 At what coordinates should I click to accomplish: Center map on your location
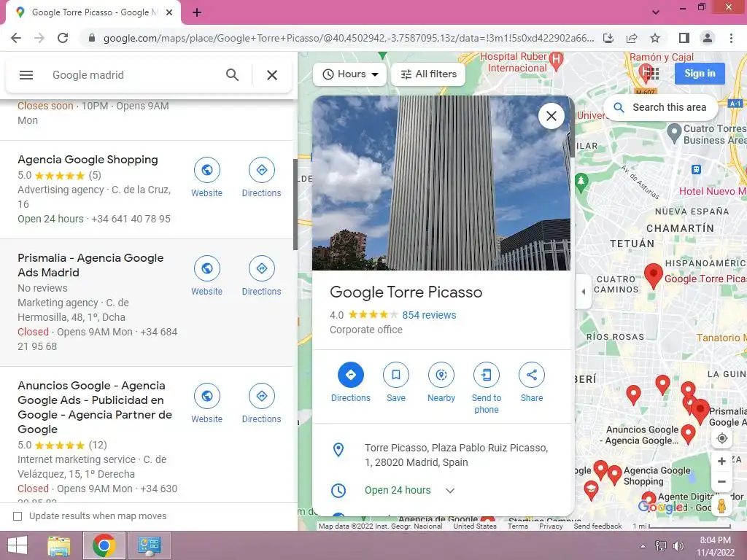point(721,438)
